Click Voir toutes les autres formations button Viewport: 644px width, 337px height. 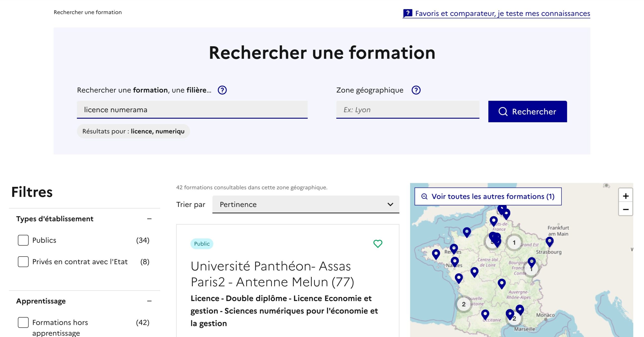coord(488,196)
